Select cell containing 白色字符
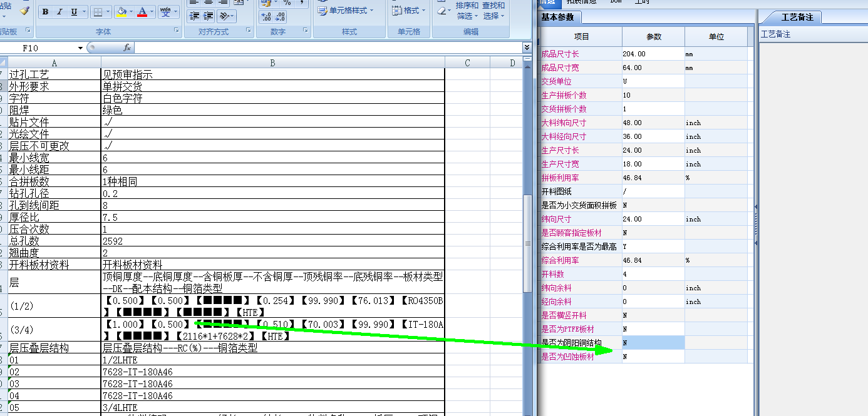The width and height of the screenshot is (868, 416). 273,98
